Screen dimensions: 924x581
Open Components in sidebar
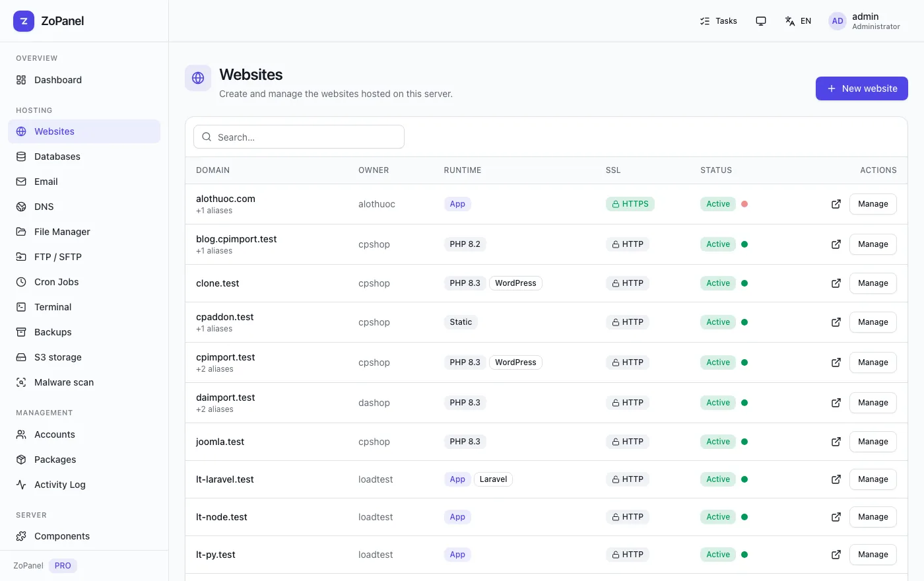pyautogui.click(x=84, y=536)
